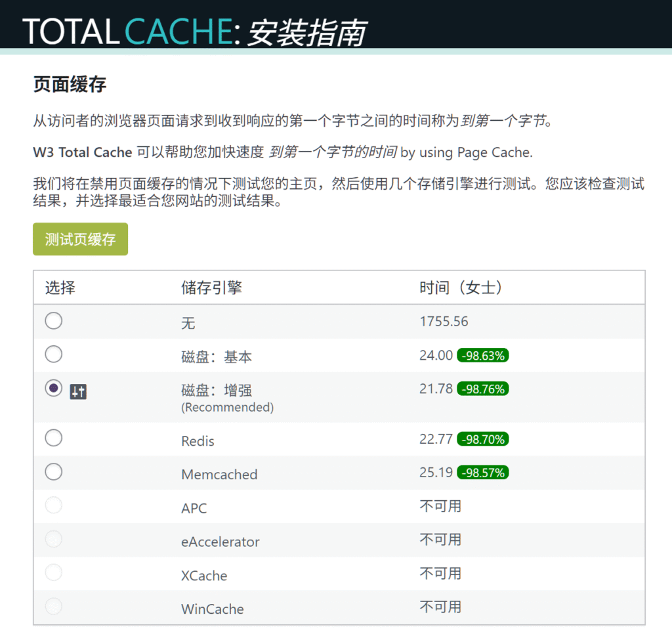This screenshot has height=644, width=672.
Task: Click the 选择 column header
Action: coord(60,288)
